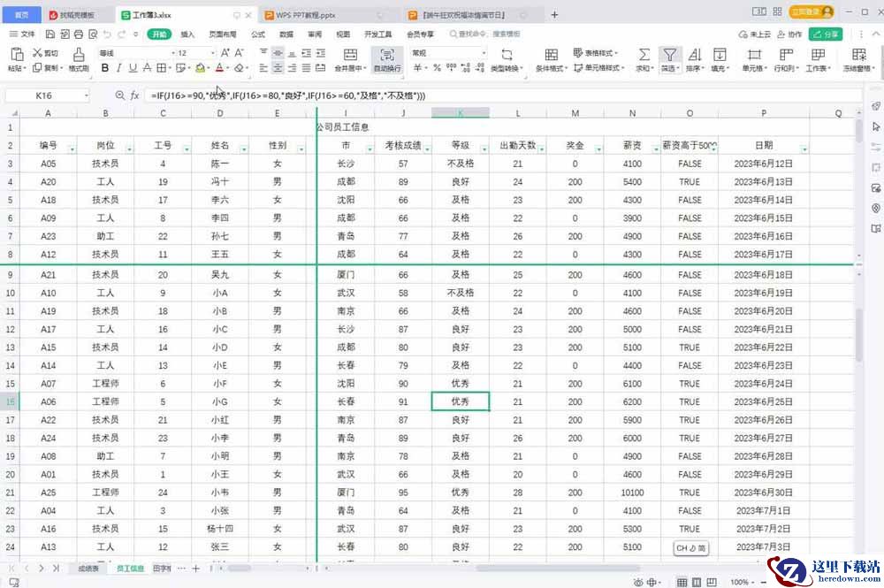Click the Conditional Formatting icon
884x588 pixels.
click(x=551, y=55)
